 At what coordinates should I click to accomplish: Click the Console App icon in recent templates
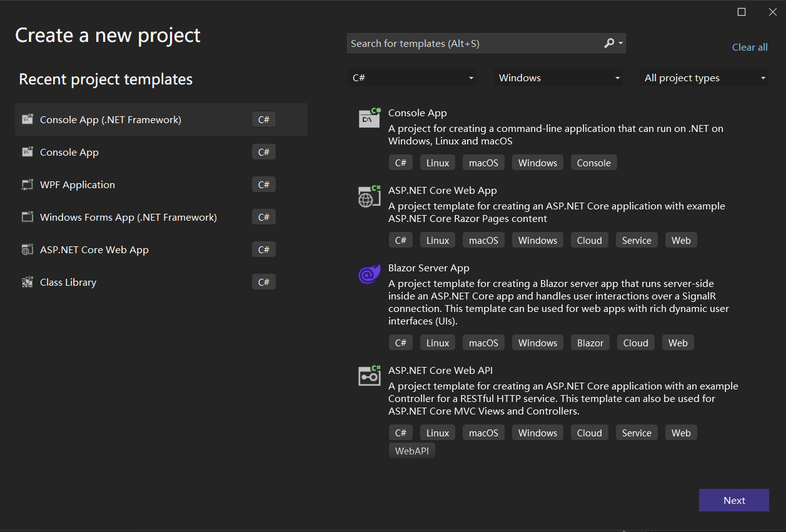click(28, 152)
